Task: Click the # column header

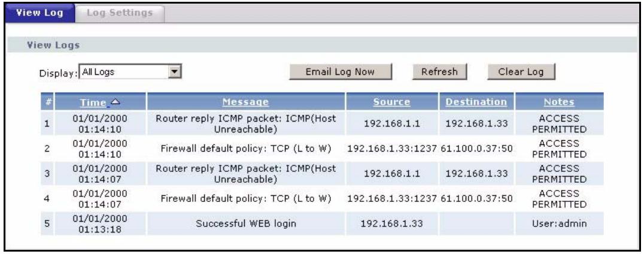Action: pos(47,102)
